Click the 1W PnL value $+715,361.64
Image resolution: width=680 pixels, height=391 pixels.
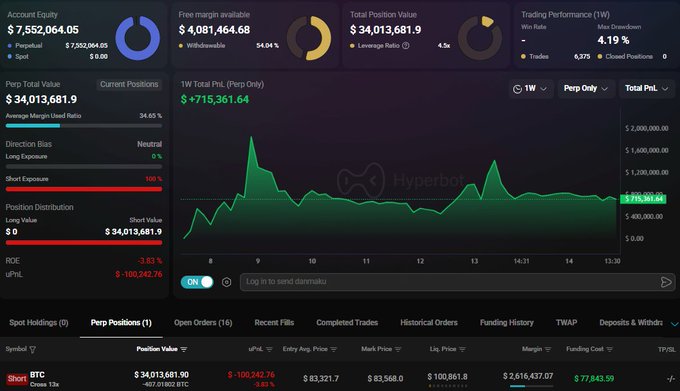click(215, 99)
